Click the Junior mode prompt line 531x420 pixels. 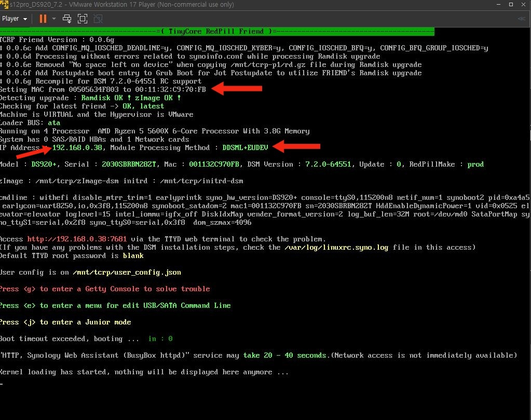[x=65, y=322]
